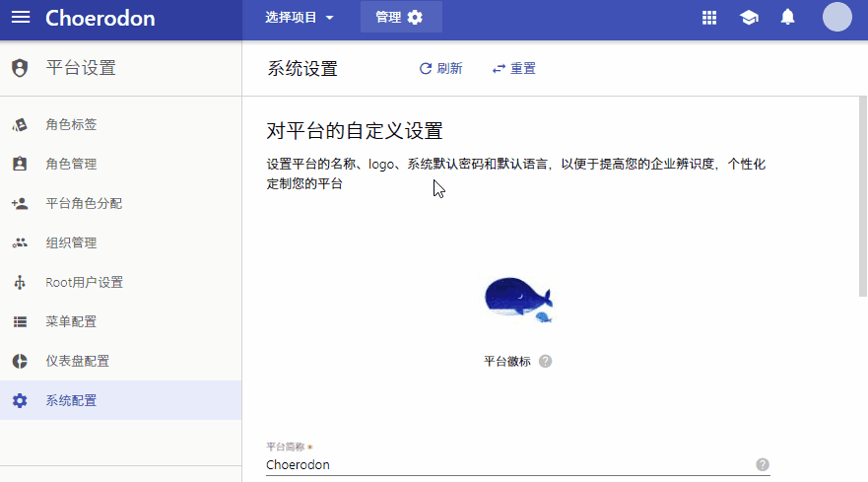Click the 平台设置 sidebar heading
868x482 pixels.
click(81, 68)
